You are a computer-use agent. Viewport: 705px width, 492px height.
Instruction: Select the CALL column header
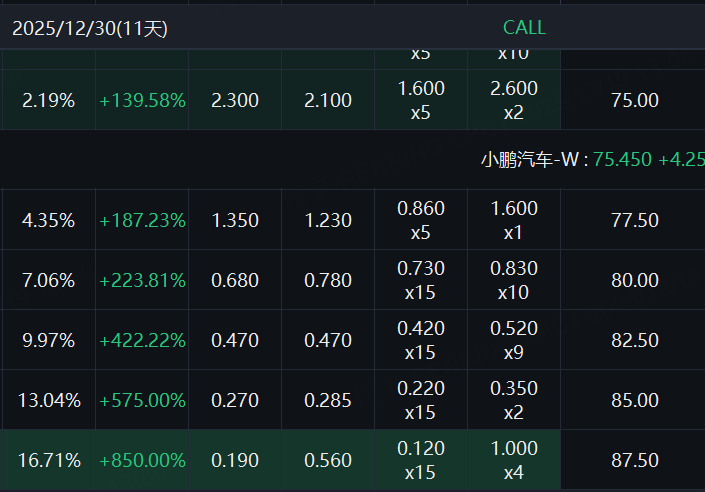pyautogui.click(x=524, y=28)
